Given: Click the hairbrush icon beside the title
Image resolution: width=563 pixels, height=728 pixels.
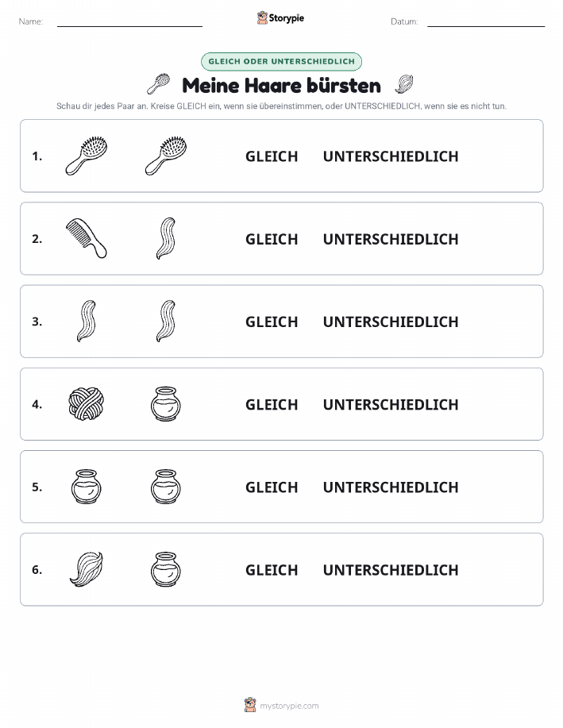Looking at the screenshot, I should point(159,84).
